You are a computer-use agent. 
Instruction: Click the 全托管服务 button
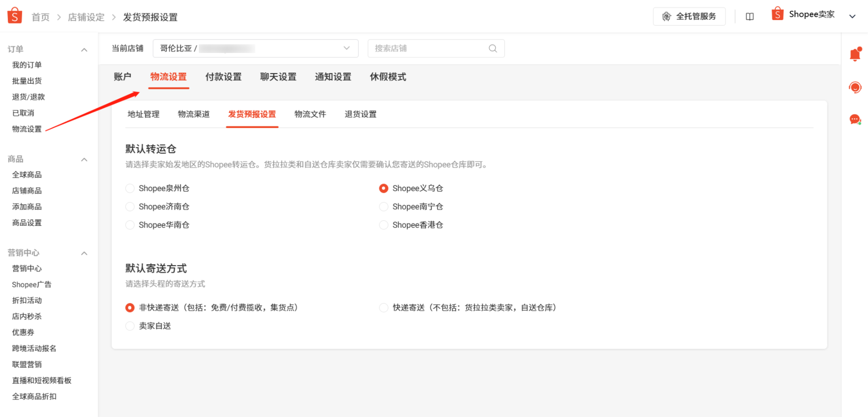pyautogui.click(x=689, y=17)
